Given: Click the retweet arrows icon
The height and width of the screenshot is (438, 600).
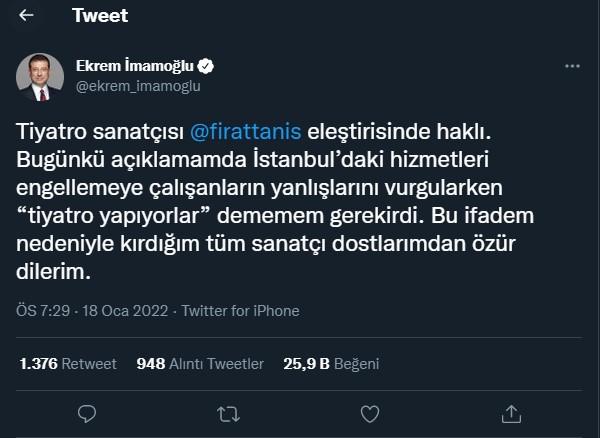Looking at the screenshot, I should (x=228, y=412).
